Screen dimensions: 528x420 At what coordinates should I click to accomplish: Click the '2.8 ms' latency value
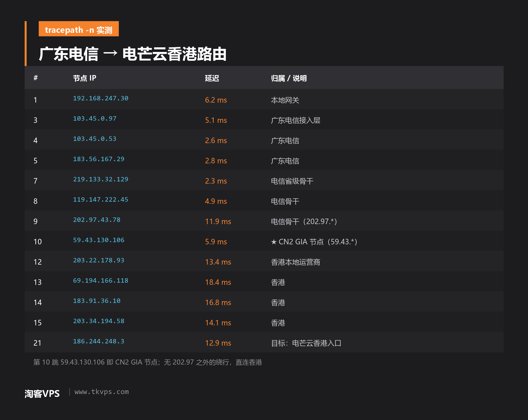coord(216,161)
